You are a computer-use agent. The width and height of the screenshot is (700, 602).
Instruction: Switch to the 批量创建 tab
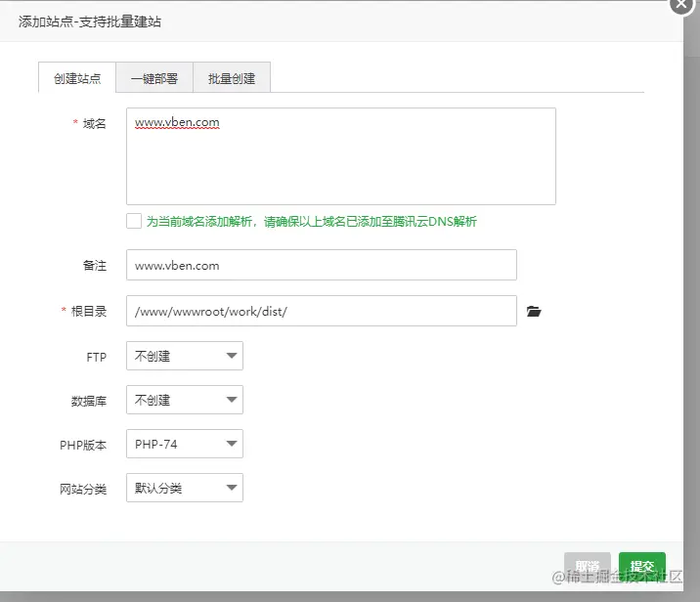(x=232, y=77)
